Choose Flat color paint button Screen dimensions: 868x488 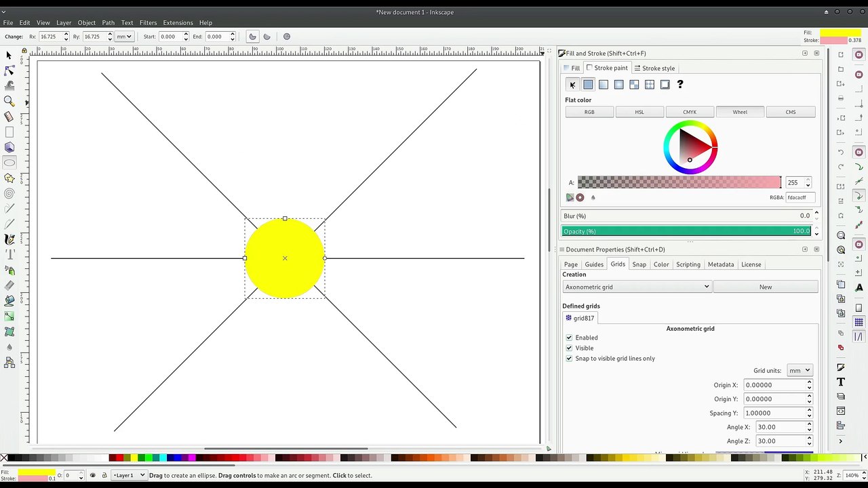coord(588,85)
